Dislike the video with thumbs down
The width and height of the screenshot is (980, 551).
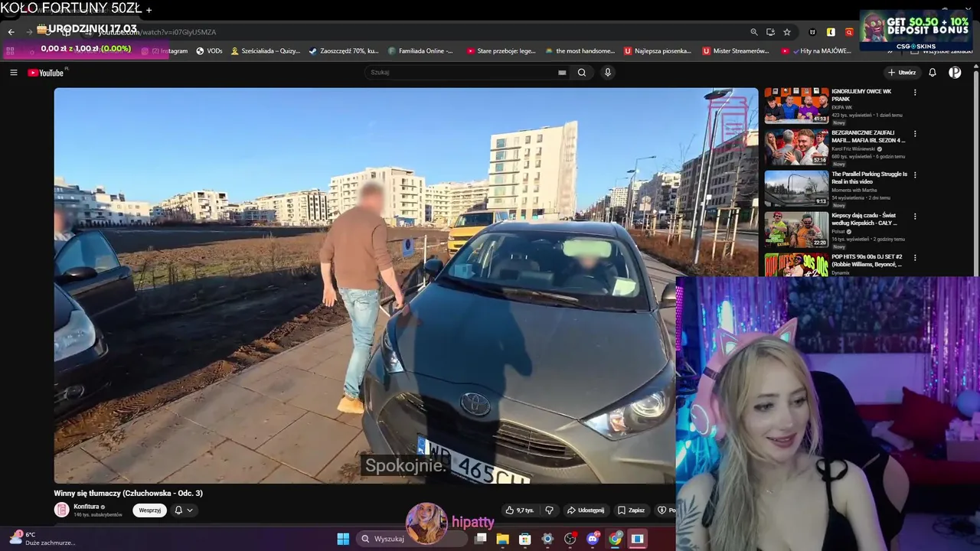[x=549, y=510]
